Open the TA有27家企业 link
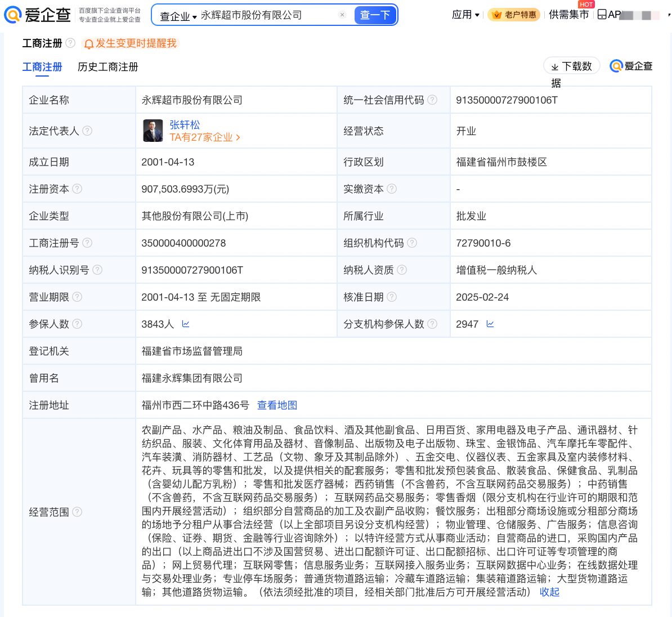This screenshot has height=617, width=672. (x=205, y=137)
